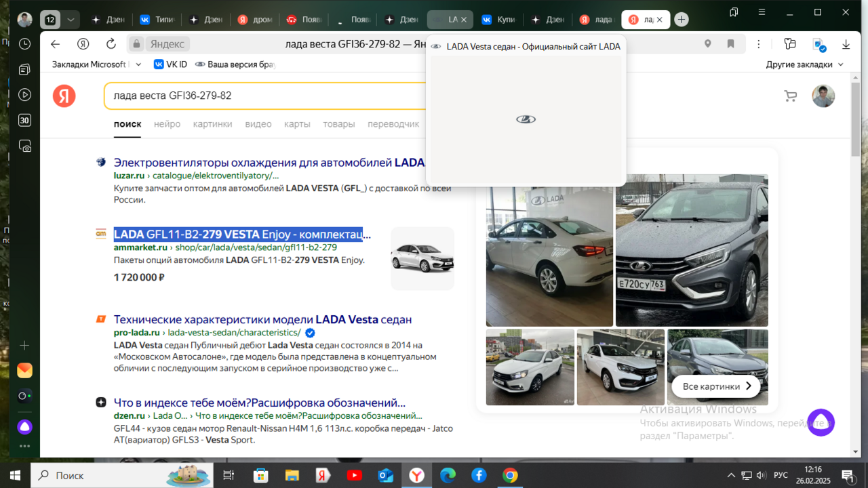The image size is (868, 488).
Task: Select нейро search tab
Action: coord(167,124)
